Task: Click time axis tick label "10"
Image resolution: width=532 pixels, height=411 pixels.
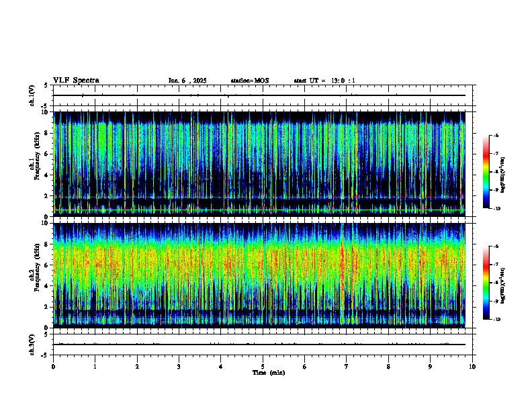Action: 472,367
